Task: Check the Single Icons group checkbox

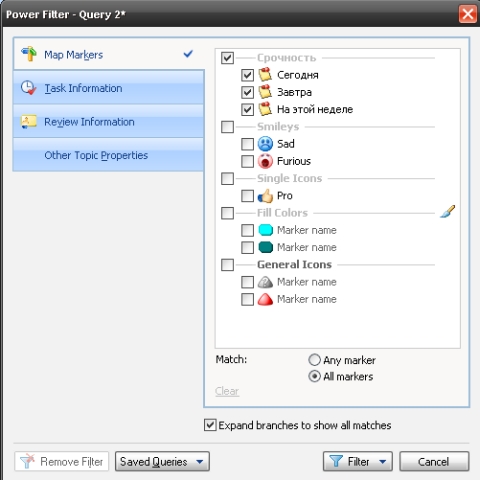Action: click(227, 178)
